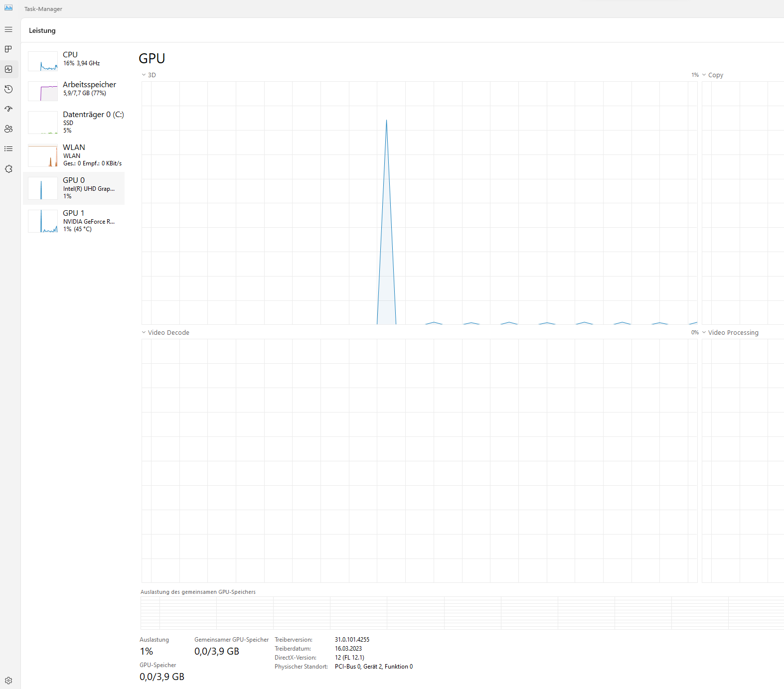The width and height of the screenshot is (784, 689).
Task: Click the CPU mini graph thumbnail
Action: 43,61
